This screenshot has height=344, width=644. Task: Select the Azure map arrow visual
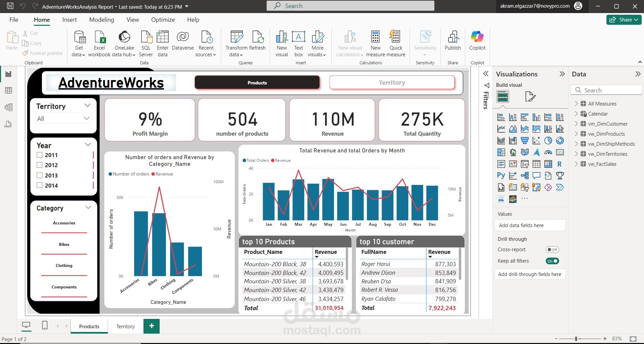pyautogui.click(x=536, y=152)
